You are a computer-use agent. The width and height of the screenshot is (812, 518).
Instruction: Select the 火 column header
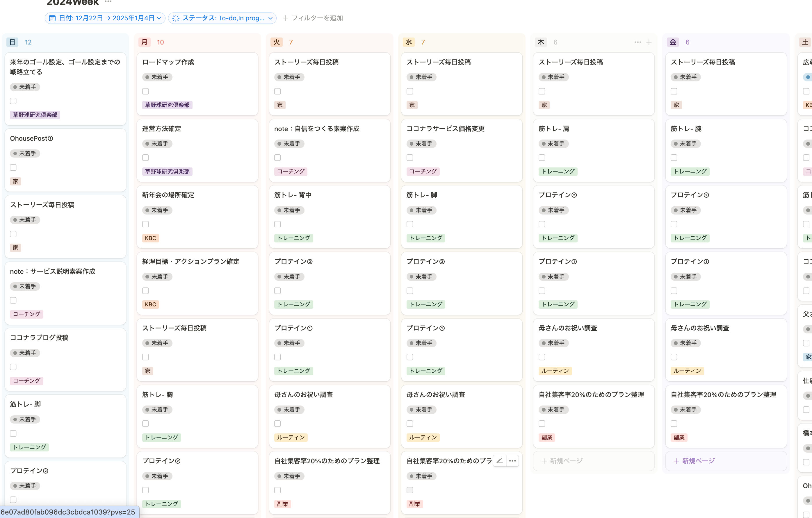pos(277,42)
